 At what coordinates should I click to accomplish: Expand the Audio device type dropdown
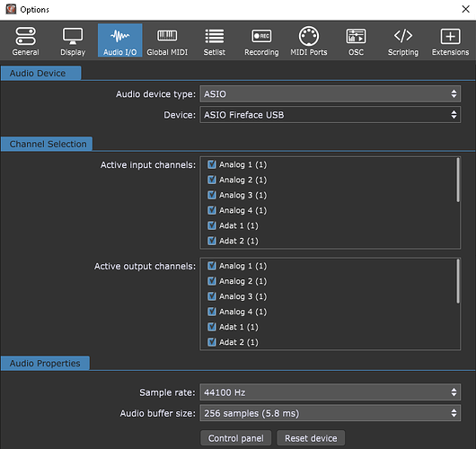pyautogui.click(x=331, y=93)
